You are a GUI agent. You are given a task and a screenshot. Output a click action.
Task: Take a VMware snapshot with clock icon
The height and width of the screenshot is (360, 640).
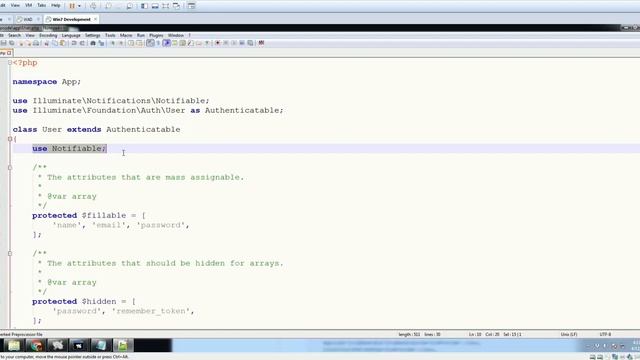[x=108, y=6]
